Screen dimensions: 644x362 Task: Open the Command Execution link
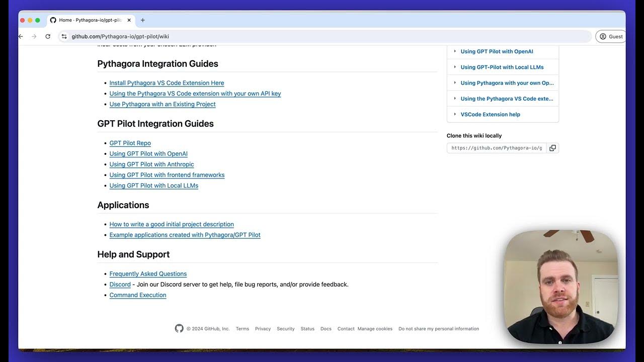(x=138, y=295)
